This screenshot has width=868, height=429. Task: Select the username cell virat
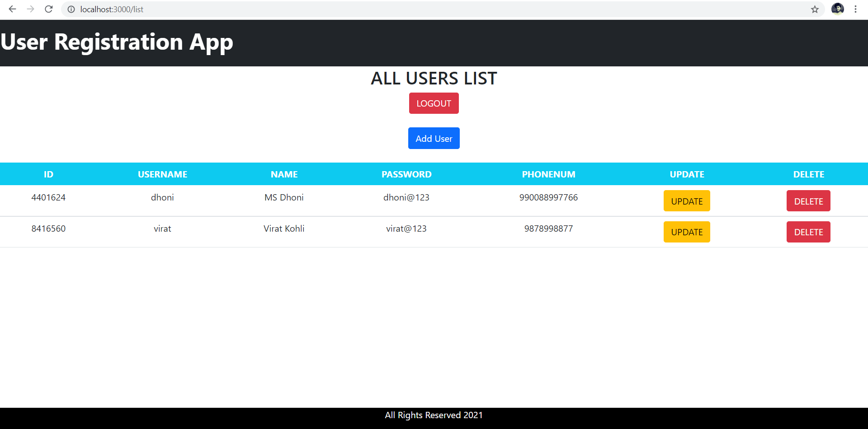(x=162, y=228)
